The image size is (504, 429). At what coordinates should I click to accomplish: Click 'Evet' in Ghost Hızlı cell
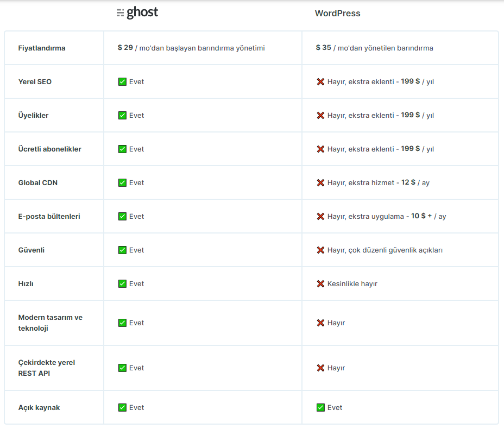137,284
